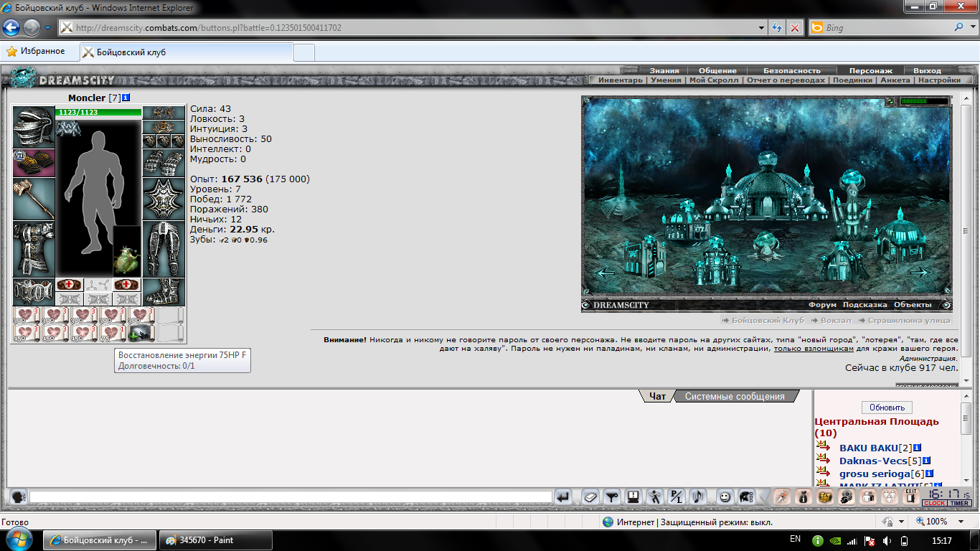Open the Безопасность menu
Viewport: 980px width, 551px height.
click(791, 70)
